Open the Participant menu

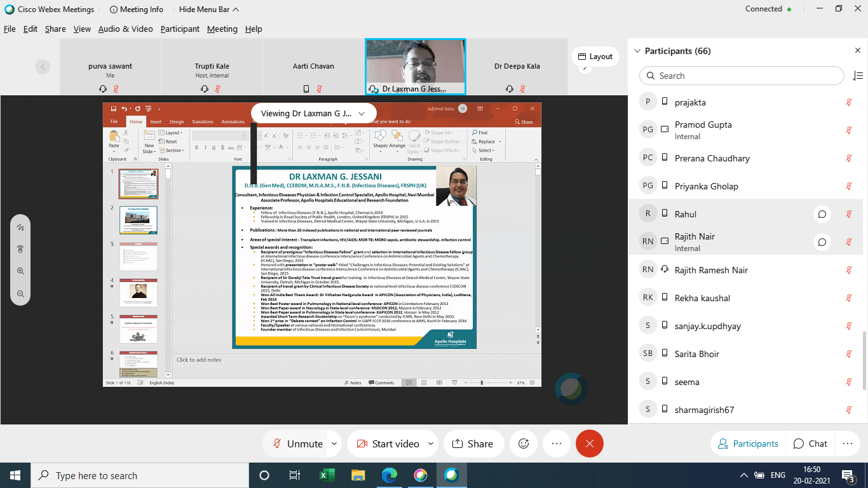tap(180, 29)
